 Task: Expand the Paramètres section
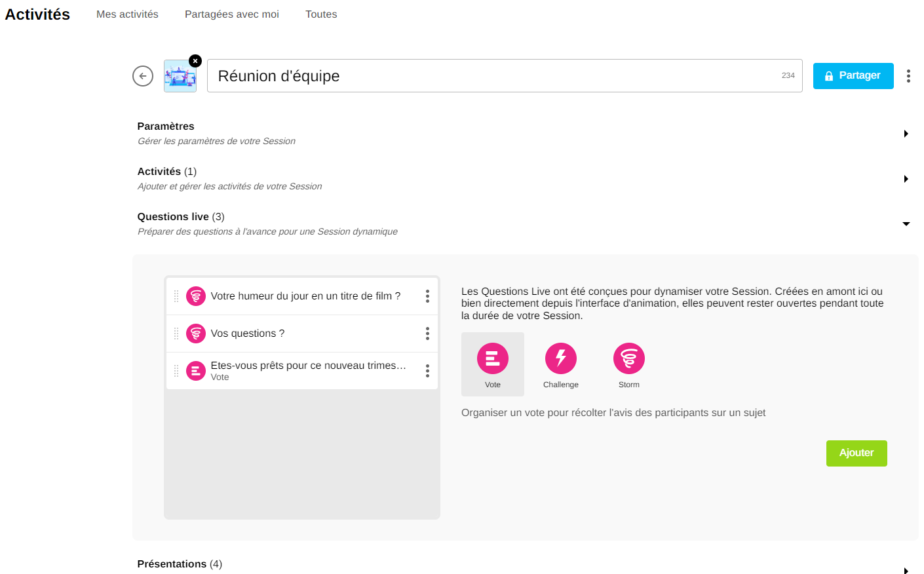(x=906, y=134)
